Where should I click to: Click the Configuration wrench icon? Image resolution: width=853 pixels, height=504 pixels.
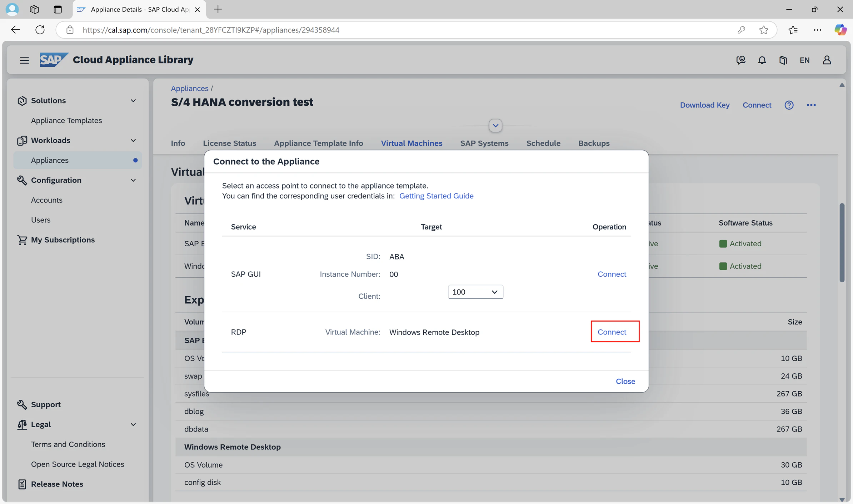[22, 180]
